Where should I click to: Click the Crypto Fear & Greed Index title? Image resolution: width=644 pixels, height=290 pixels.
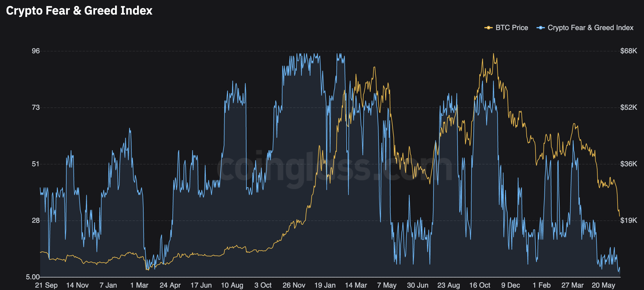tap(79, 11)
